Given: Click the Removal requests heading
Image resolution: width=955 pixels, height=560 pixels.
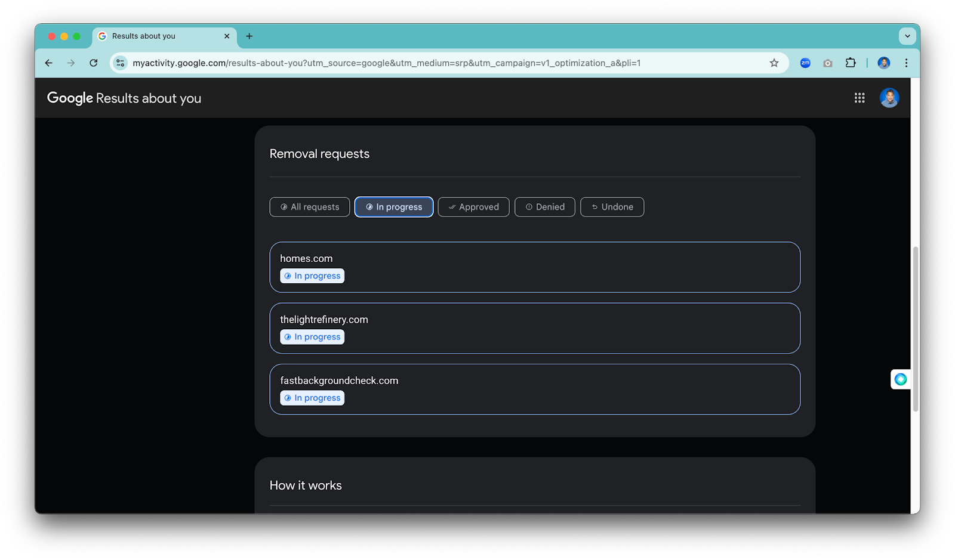Looking at the screenshot, I should click(x=319, y=154).
